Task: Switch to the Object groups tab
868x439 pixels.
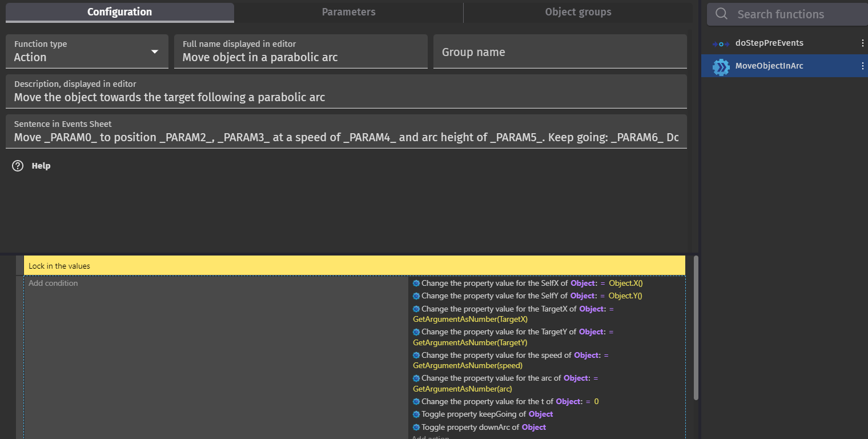Action: [x=578, y=11]
